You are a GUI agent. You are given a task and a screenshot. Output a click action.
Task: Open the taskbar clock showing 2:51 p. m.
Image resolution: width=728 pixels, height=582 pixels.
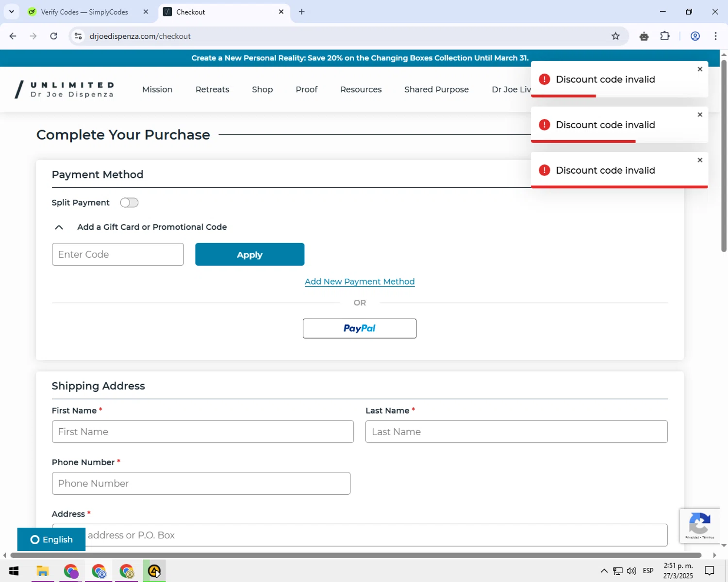(678, 571)
